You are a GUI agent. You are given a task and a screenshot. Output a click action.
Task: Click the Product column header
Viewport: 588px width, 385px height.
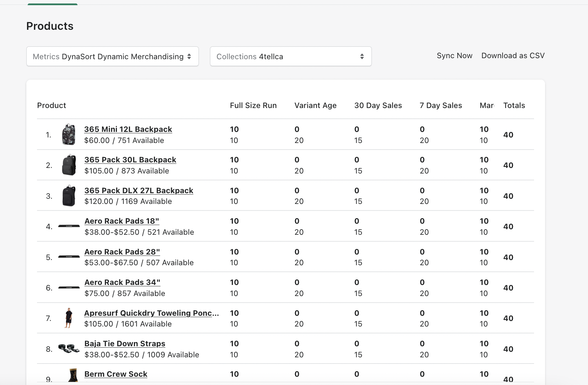(x=52, y=106)
